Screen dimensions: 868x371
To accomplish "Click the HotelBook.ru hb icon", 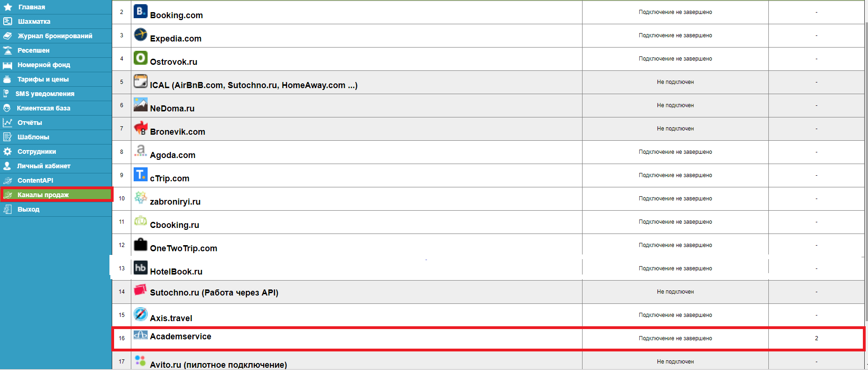I will point(141,268).
